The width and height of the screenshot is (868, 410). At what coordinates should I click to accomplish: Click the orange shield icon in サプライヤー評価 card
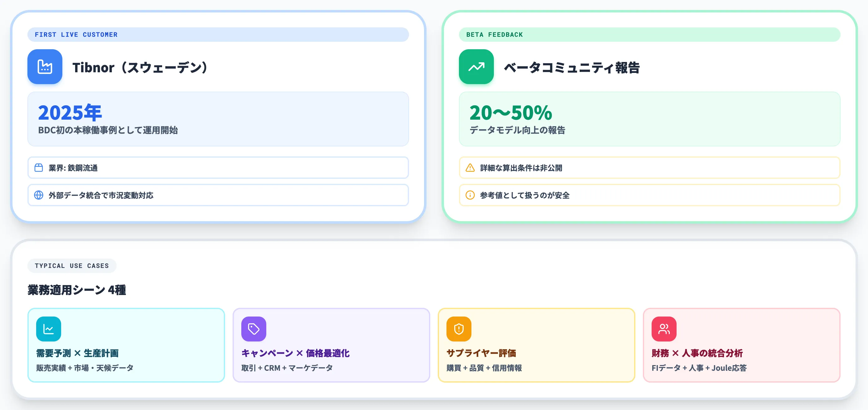click(459, 329)
